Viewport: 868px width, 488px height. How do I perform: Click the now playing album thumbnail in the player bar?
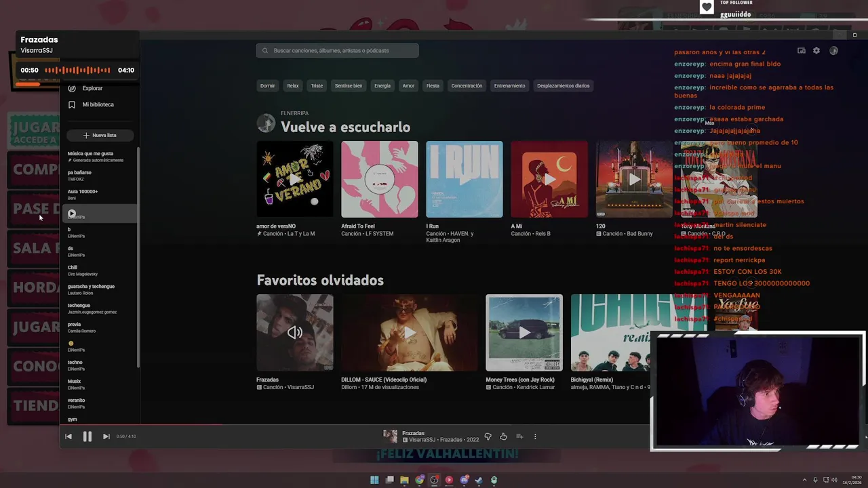(391, 436)
